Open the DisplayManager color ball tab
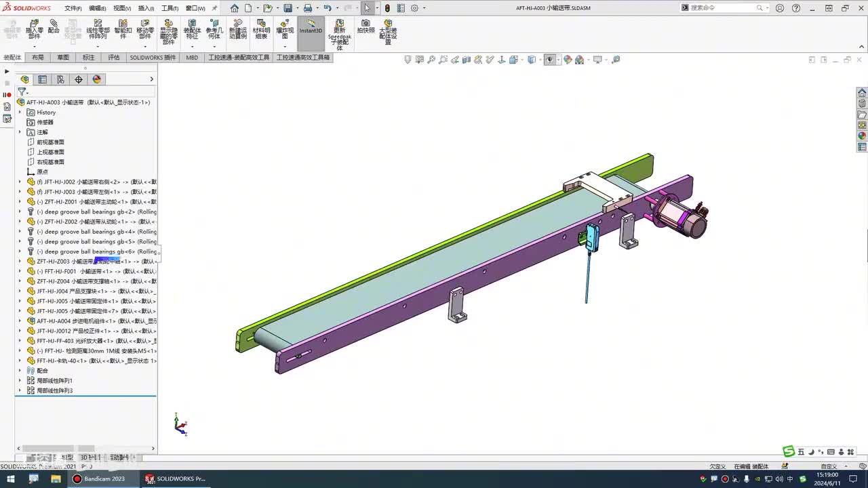This screenshot has height=488, width=868. click(97, 79)
